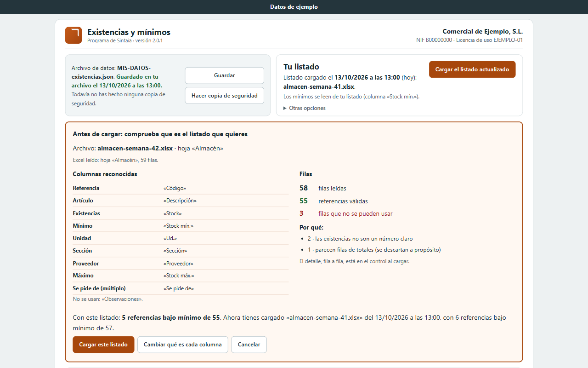Click Se pide de (múltiplo) row label

(x=99, y=288)
